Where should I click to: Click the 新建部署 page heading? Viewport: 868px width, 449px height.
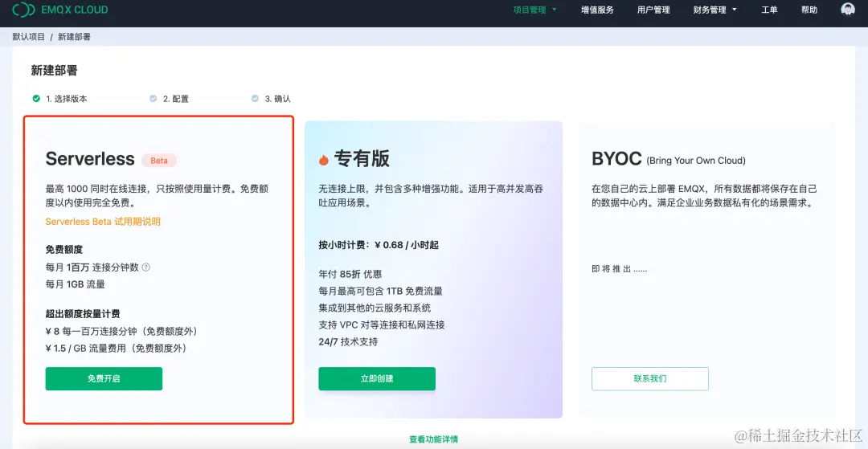pos(55,70)
